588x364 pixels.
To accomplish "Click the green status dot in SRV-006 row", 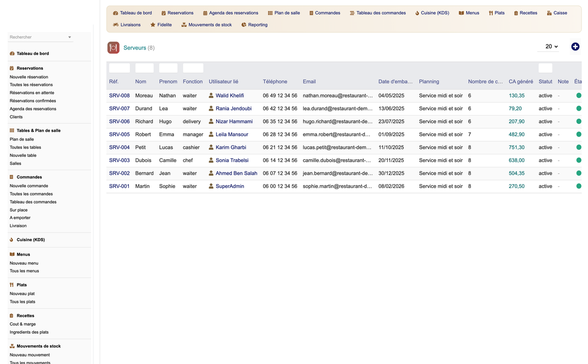I will (579, 121).
